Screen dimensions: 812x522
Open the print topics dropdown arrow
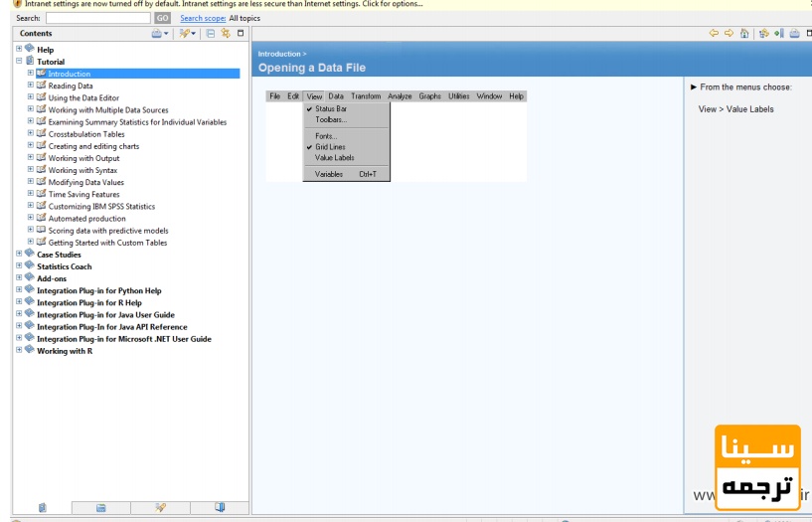[x=166, y=33]
